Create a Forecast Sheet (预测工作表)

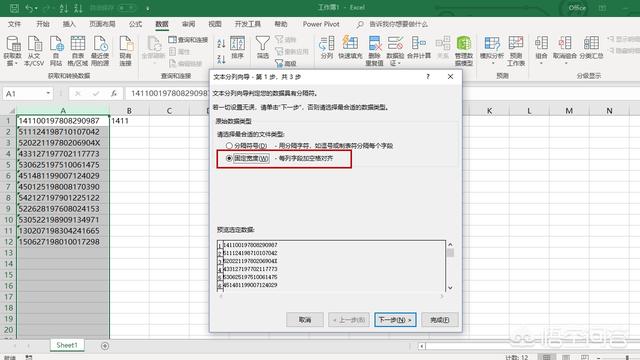click(x=516, y=51)
